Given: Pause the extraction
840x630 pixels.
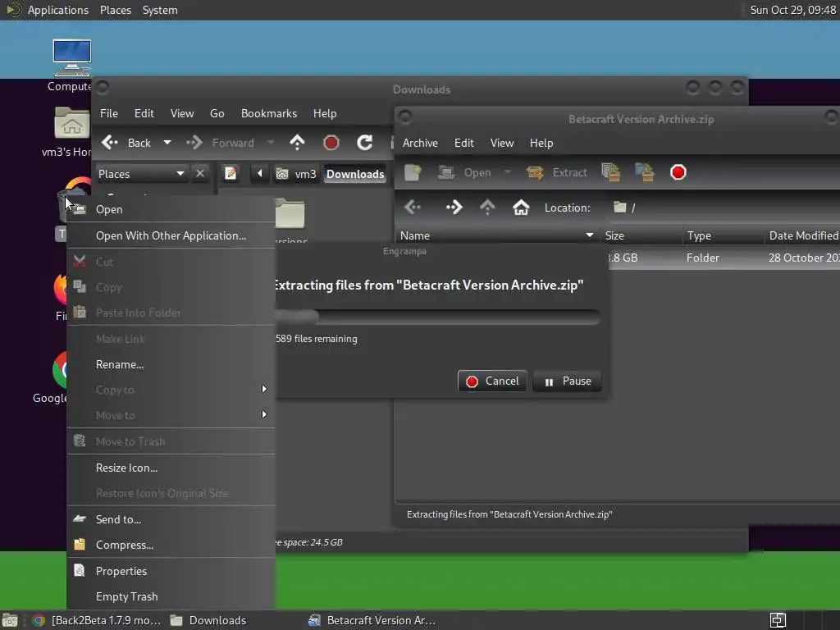Looking at the screenshot, I should pos(568,381).
